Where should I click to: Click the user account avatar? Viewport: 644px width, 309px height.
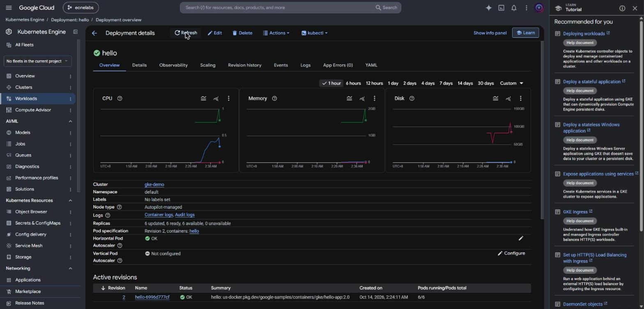click(539, 8)
